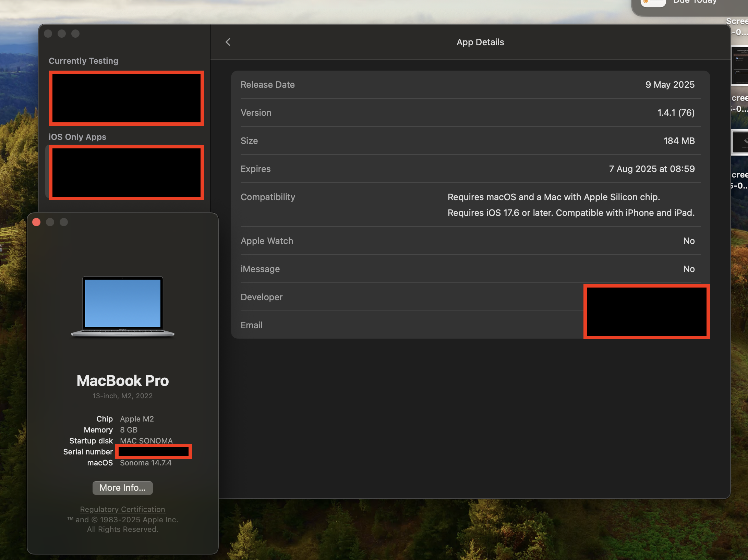
Task: Click the iMessage row value No
Action: pos(689,269)
